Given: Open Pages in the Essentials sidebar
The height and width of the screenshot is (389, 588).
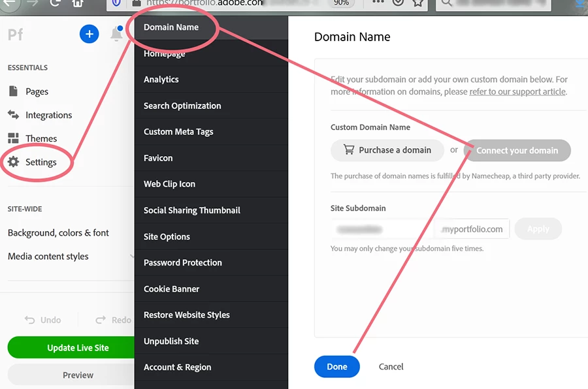Looking at the screenshot, I should [x=37, y=91].
